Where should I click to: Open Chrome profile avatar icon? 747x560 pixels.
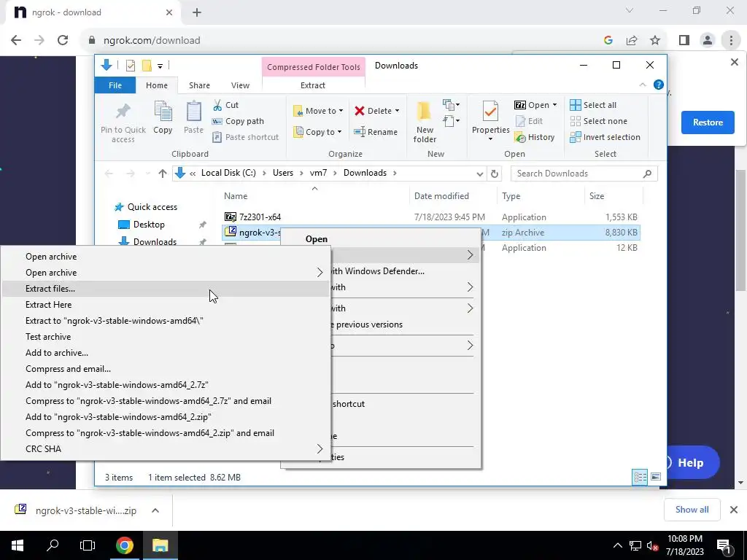708,40
